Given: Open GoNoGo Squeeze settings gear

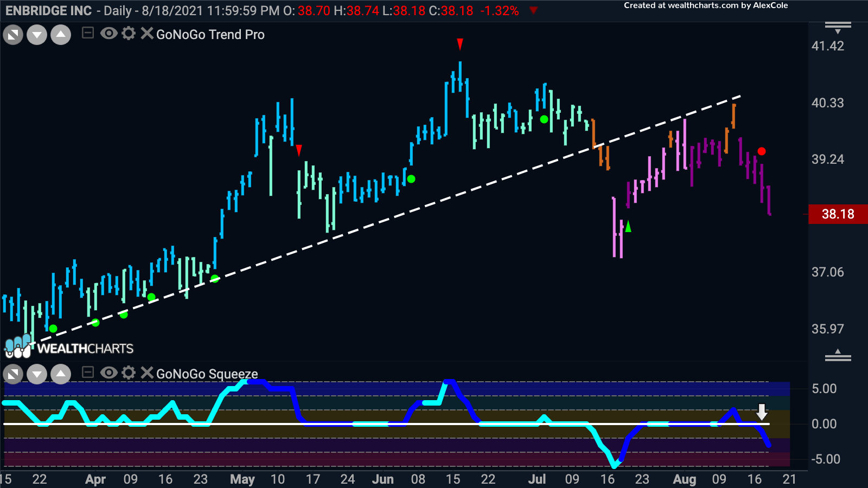Looking at the screenshot, I should click(x=129, y=373).
